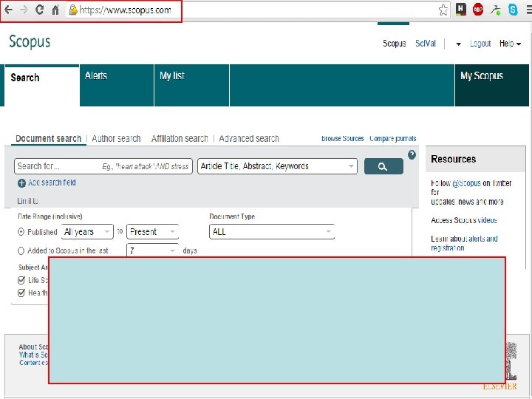Screen dimensions: 532x399
Task: Select the Author search tab
Action: click(116, 138)
